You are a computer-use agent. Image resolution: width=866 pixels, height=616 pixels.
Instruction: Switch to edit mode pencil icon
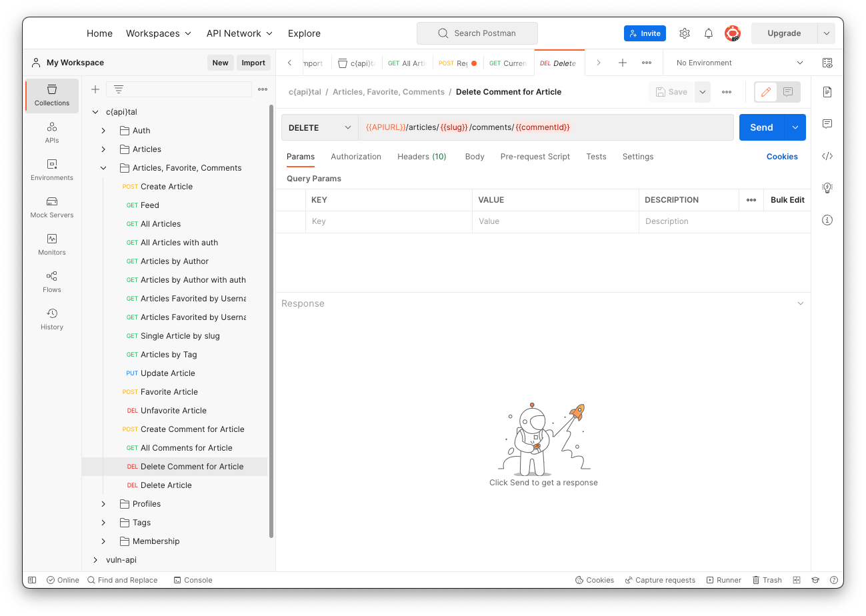[x=766, y=92]
